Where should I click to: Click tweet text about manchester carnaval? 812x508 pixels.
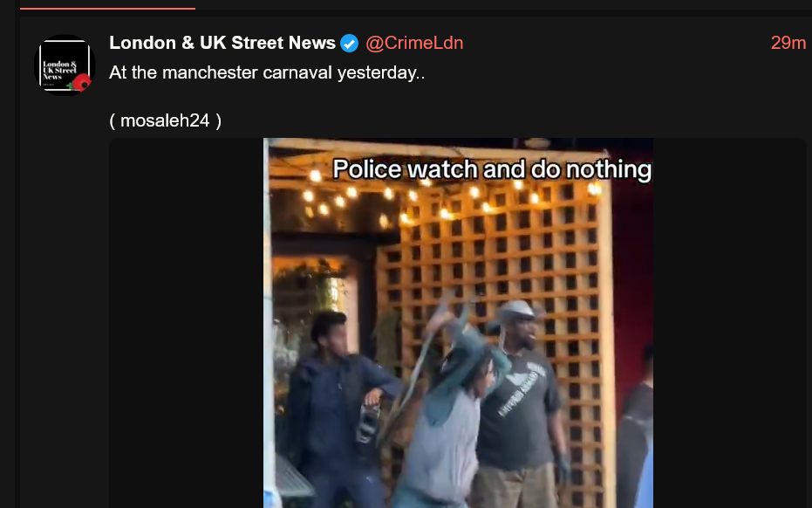267,72
